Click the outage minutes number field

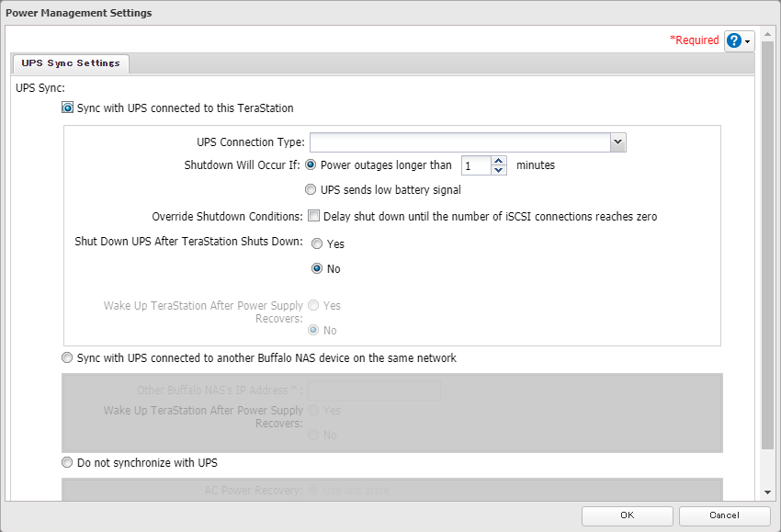(476, 166)
